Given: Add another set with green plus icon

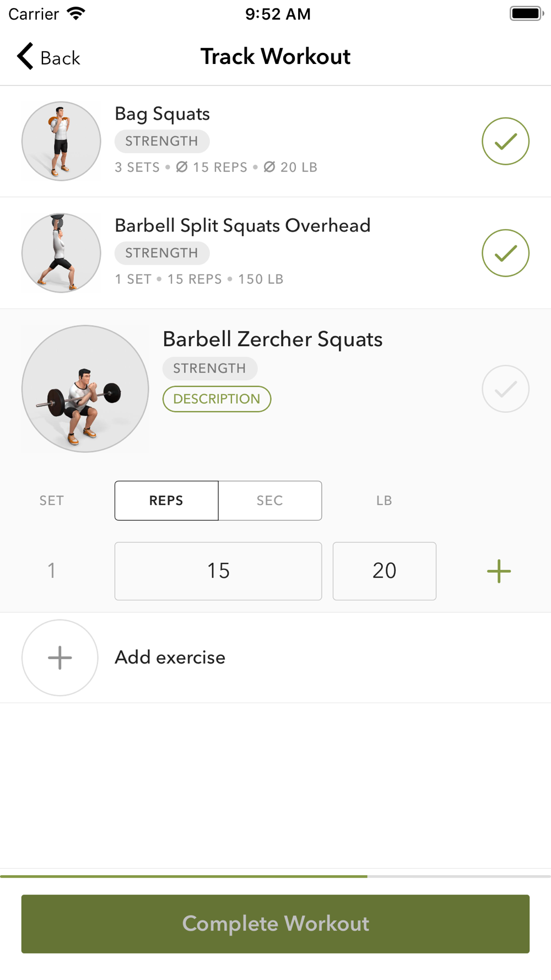Looking at the screenshot, I should 499,571.
